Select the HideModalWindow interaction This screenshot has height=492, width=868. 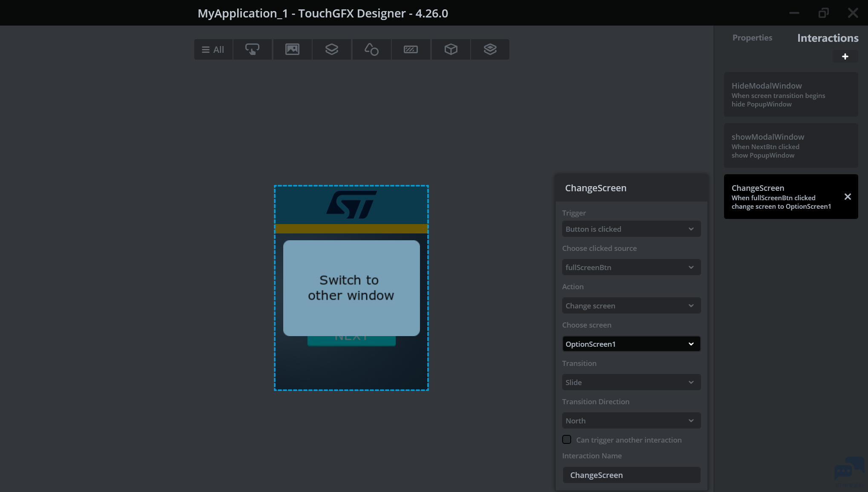point(790,94)
